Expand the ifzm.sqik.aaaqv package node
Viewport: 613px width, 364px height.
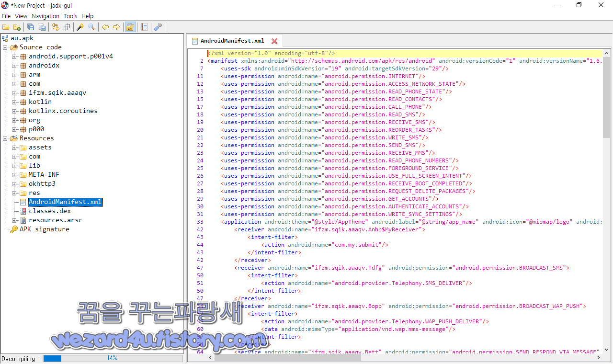[x=14, y=93]
